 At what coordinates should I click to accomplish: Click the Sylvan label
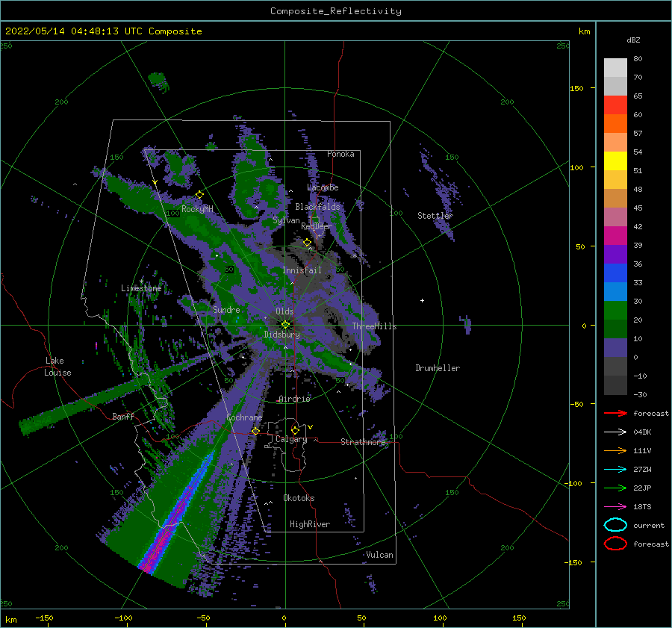pos(286,220)
